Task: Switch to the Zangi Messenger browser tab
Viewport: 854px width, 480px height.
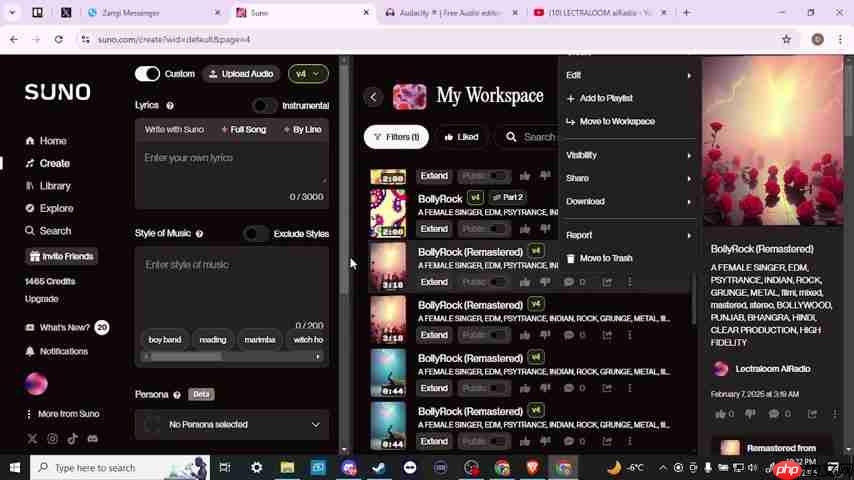Action: click(x=154, y=13)
